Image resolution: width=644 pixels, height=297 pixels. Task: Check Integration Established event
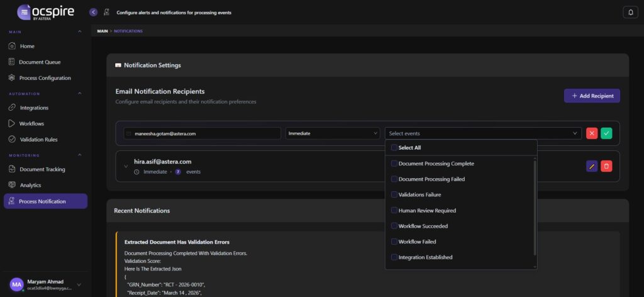pos(394,257)
